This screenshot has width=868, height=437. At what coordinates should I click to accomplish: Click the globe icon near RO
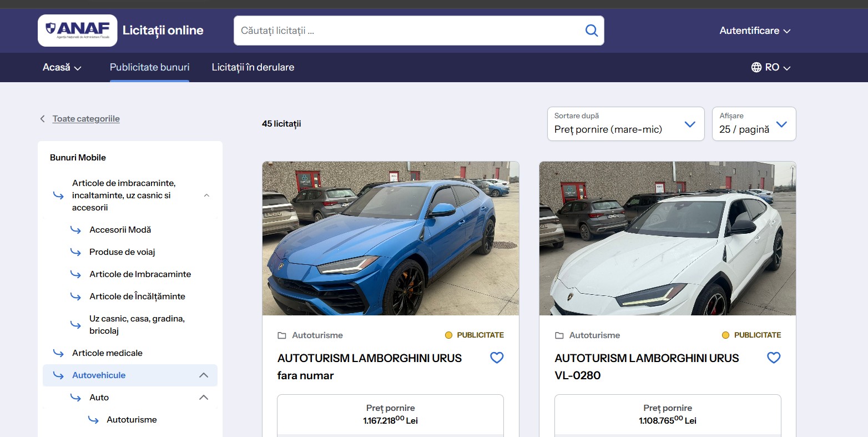756,67
